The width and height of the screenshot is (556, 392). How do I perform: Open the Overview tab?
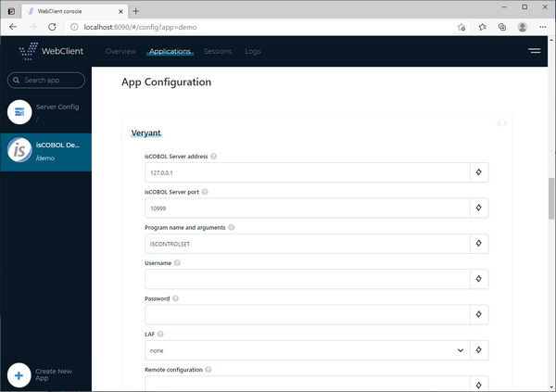120,51
